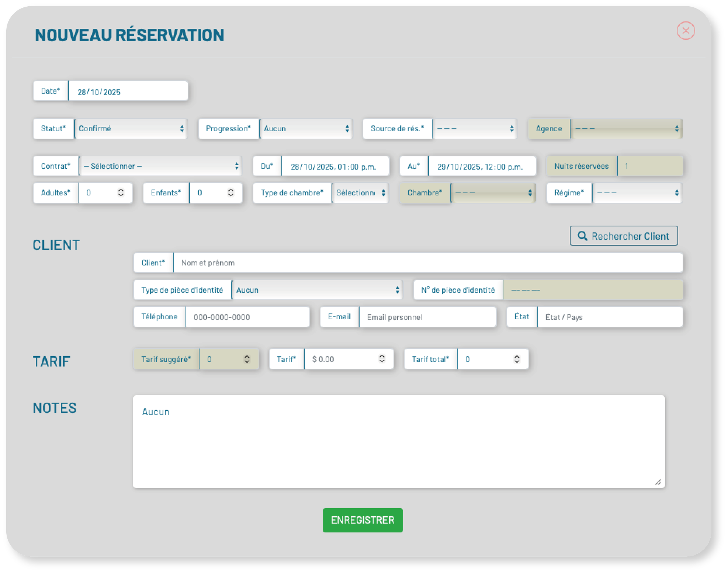The height and width of the screenshot is (573, 728).
Task: Open the Agence dropdown
Action: 626,129
